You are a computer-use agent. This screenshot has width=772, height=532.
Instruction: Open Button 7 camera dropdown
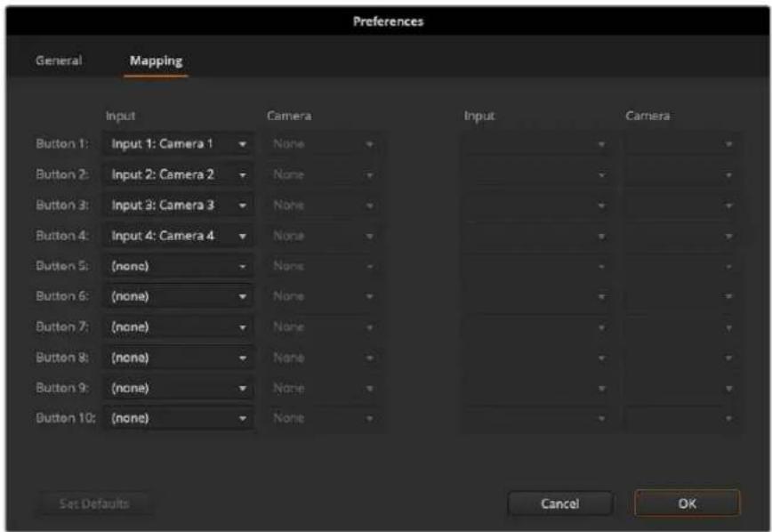click(x=324, y=326)
